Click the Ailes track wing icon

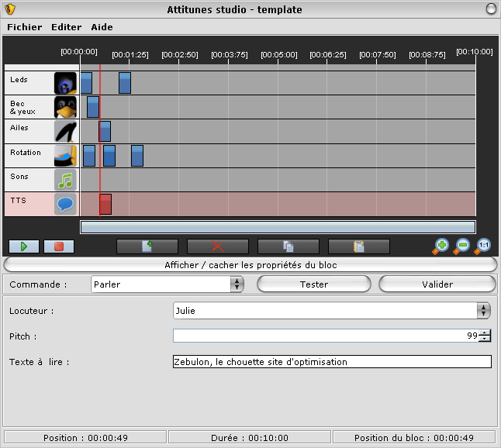pyautogui.click(x=65, y=131)
